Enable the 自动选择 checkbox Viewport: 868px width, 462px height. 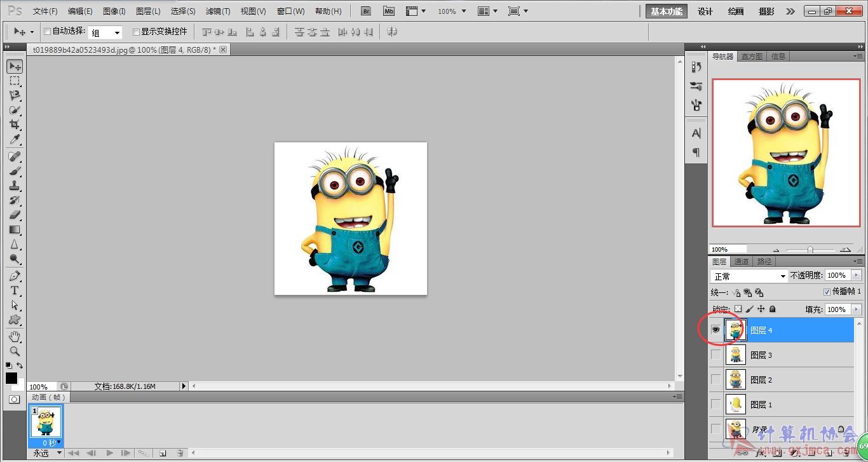click(47, 31)
